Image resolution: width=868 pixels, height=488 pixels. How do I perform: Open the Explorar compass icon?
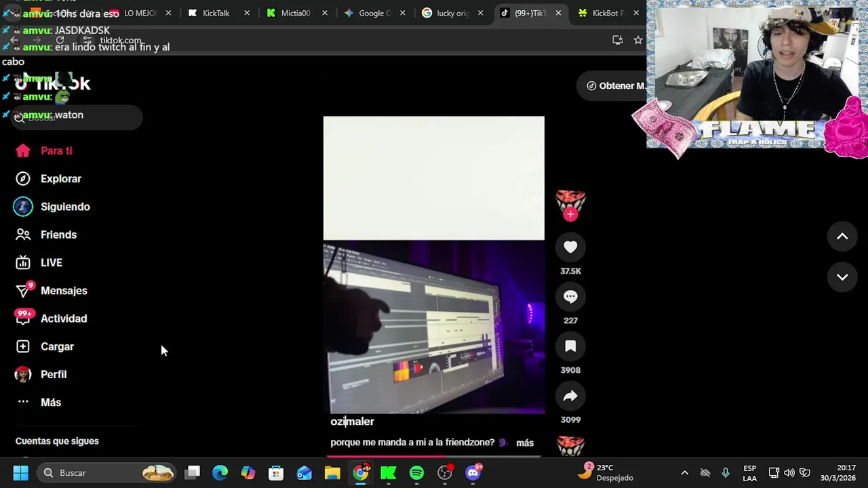coord(23,179)
